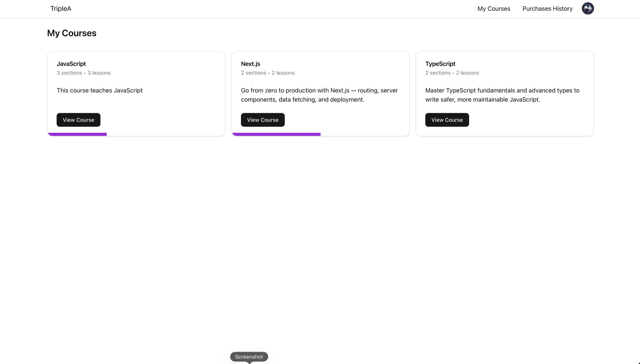640x364 pixels.
Task: Click the Next.js course progress bar
Action: 276,134
